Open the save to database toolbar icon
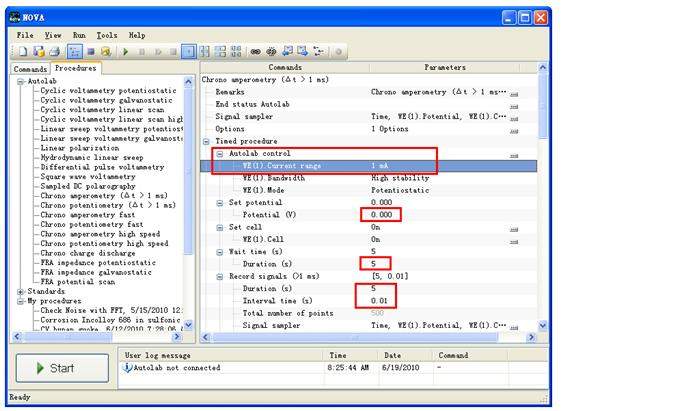Screen dimensions: 683x411 pos(39,52)
